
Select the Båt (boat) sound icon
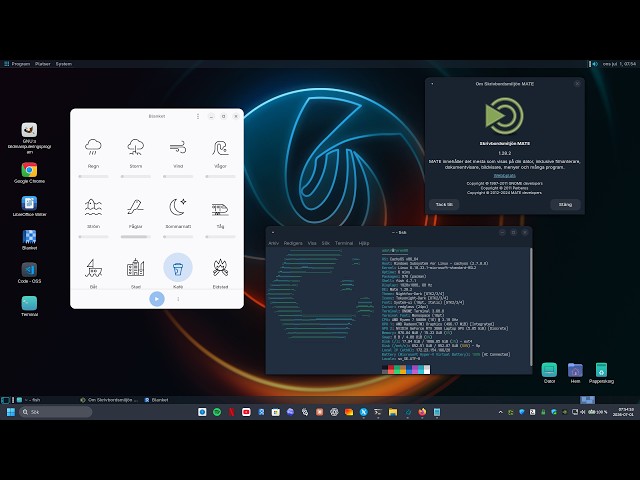tap(93, 268)
